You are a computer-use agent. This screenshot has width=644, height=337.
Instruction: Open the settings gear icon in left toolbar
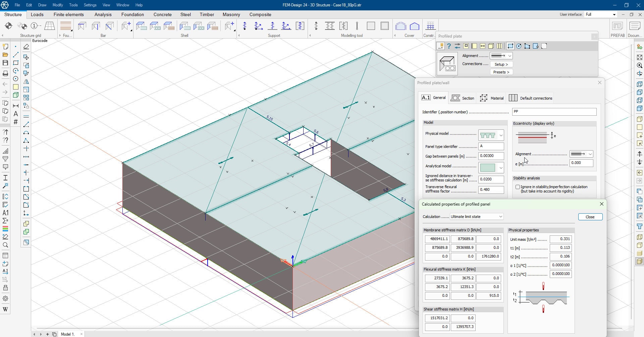5,298
